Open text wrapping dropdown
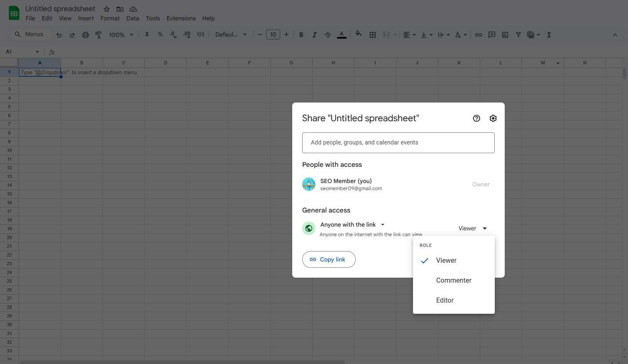 coord(444,35)
